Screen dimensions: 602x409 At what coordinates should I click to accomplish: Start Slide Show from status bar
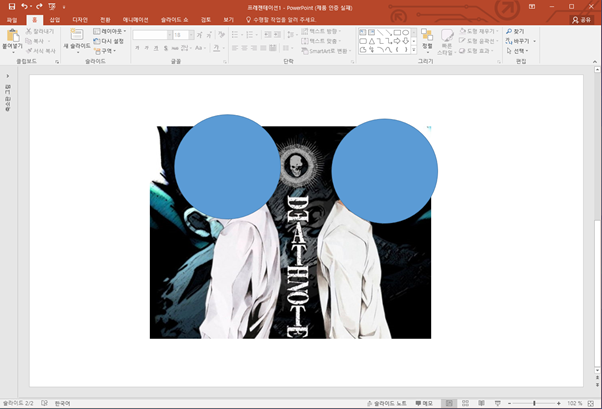(x=498, y=403)
